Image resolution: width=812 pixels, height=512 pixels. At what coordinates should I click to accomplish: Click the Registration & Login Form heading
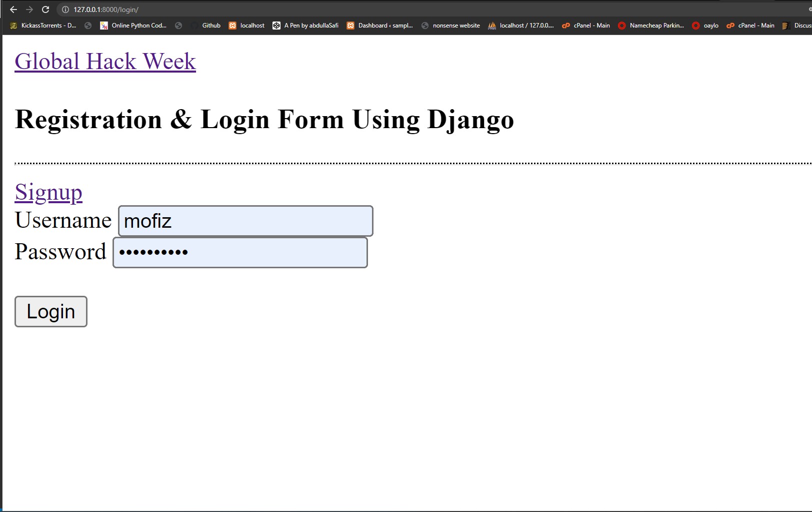(x=264, y=120)
